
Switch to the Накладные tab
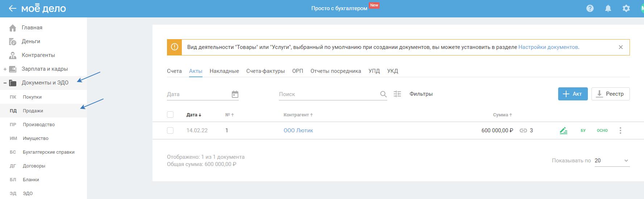(x=224, y=71)
